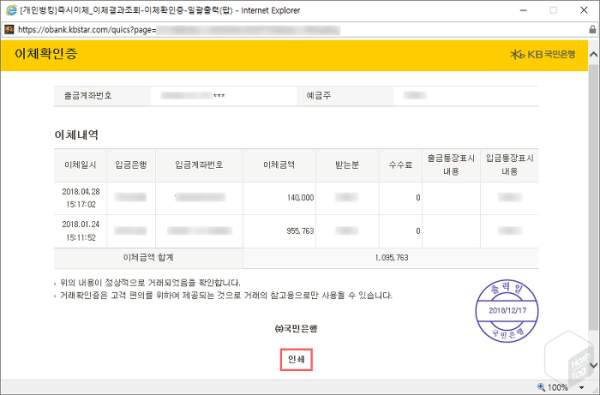Screen dimensions: 600x395
Task: Click the KB site favicon in address bar
Action: click(x=9, y=29)
